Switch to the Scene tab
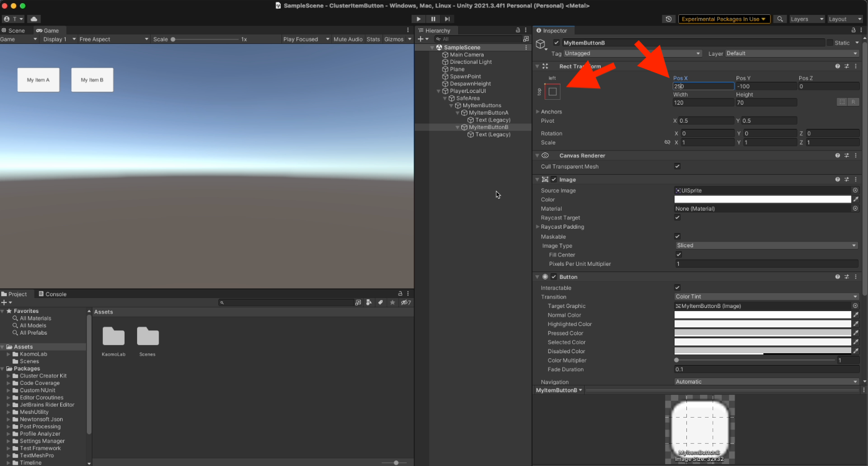This screenshot has width=868, height=466. [x=14, y=30]
